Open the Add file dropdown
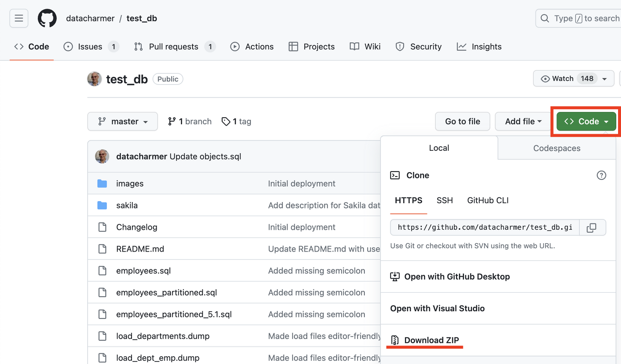The image size is (621, 364). tap(523, 121)
